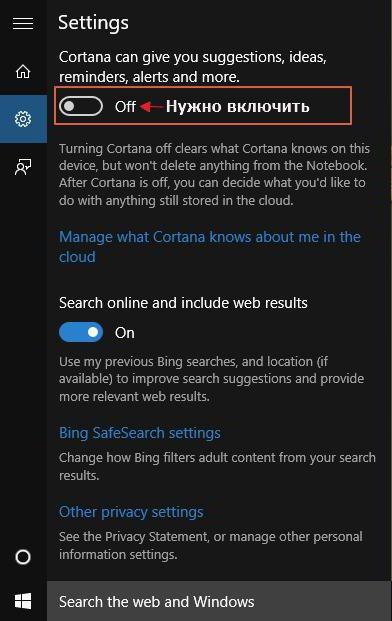Click the Search online and include web results label
The width and height of the screenshot is (392, 621).
click(x=183, y=303)
